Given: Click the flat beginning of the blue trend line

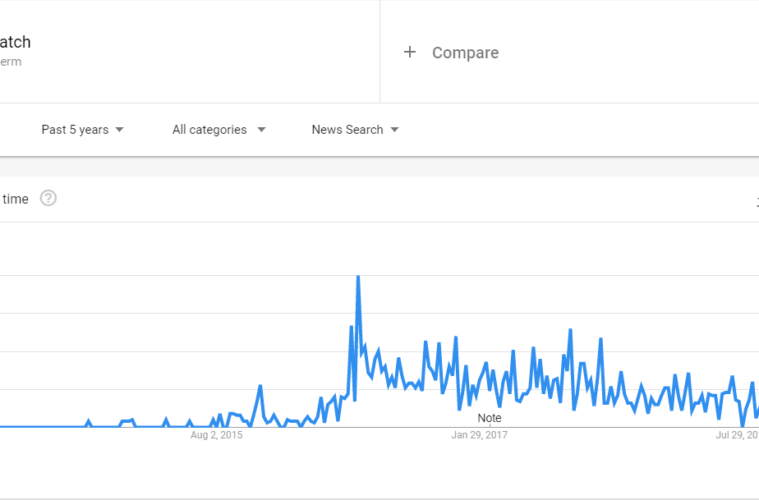Looking at the screenshot, I should (x=41, y=426).
